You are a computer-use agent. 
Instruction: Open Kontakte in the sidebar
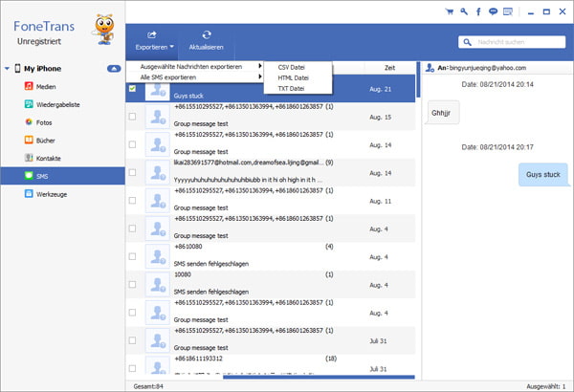tap(50, 158)
